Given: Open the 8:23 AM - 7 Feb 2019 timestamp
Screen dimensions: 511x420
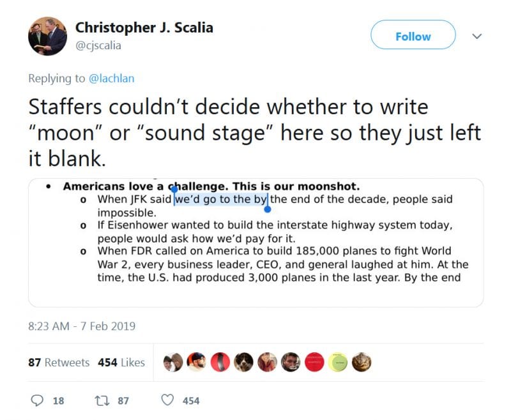Looking at the screenshot, I should [82, 326].
